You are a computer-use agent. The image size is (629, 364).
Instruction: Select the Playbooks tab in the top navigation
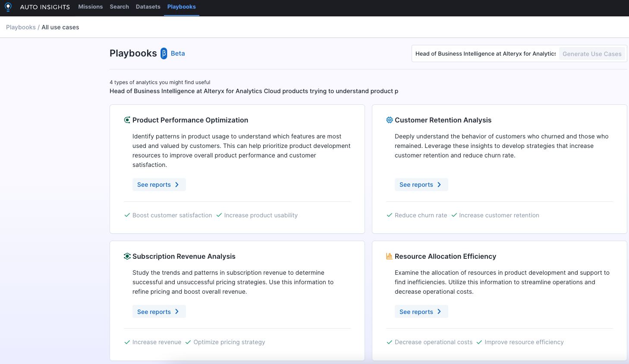(x=181, y=7)
